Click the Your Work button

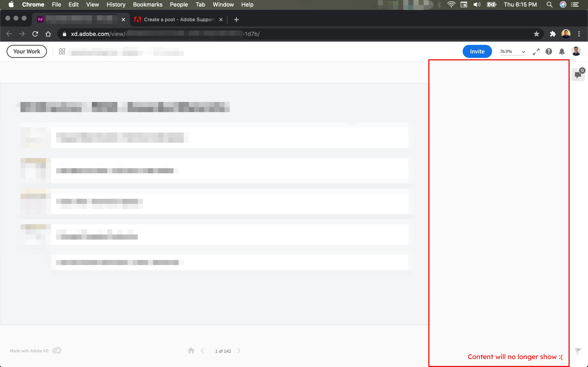27,51
